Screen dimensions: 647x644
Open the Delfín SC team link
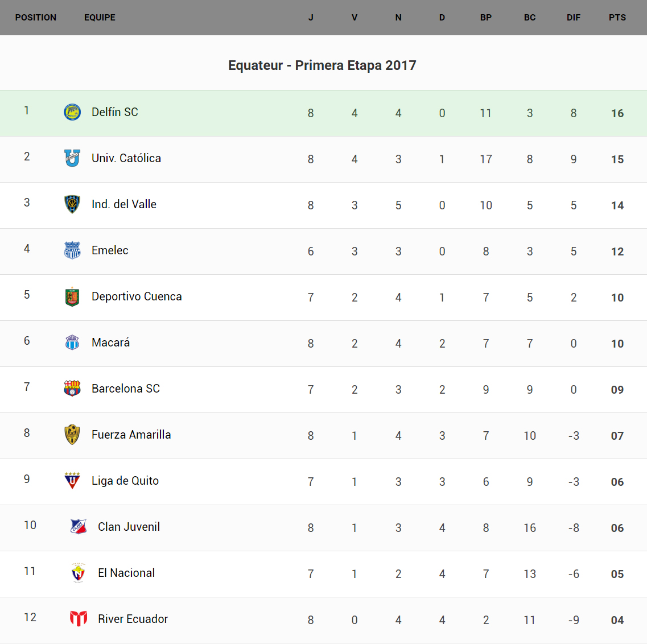[x=115, y=112]
